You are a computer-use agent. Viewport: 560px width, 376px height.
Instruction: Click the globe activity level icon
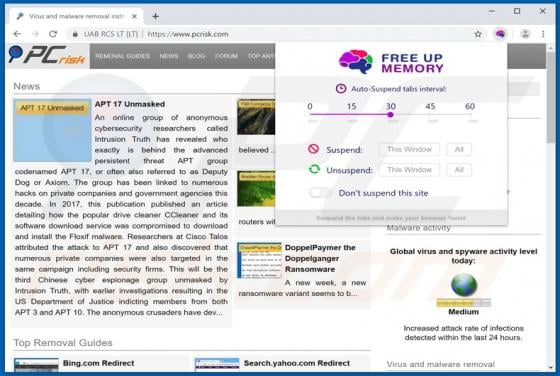464,285
